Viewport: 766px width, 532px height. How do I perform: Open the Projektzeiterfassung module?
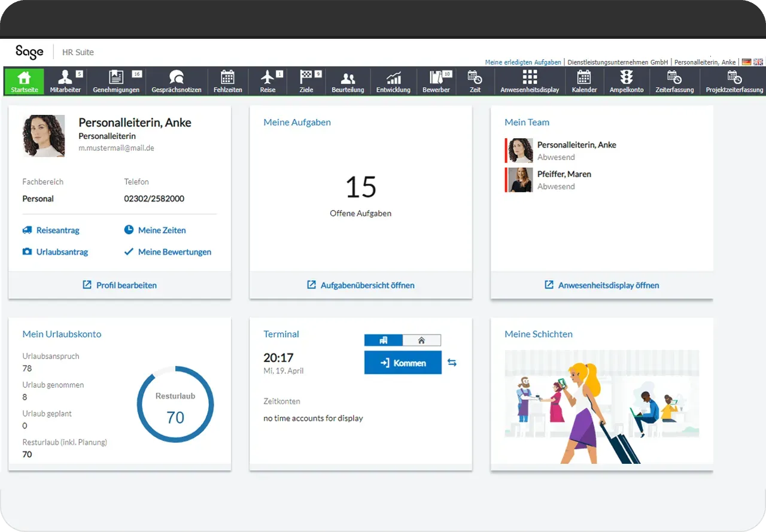(735, 81)
